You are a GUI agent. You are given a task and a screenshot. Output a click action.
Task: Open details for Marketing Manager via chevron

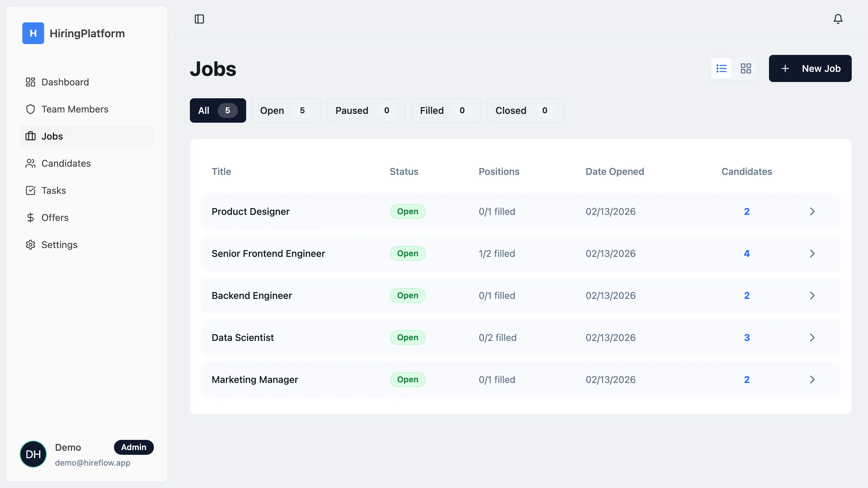(x=812, y=380)
